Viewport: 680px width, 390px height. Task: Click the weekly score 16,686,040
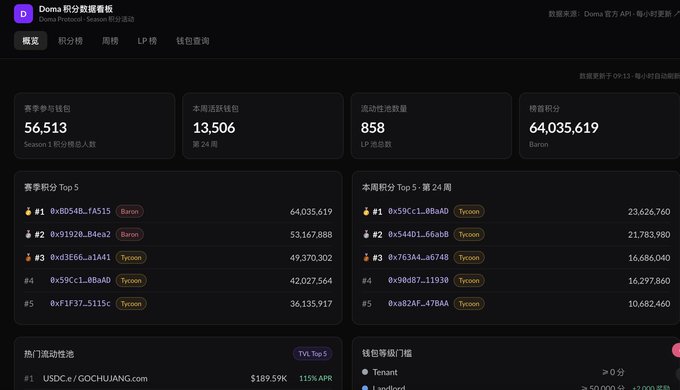coord(649,258)
